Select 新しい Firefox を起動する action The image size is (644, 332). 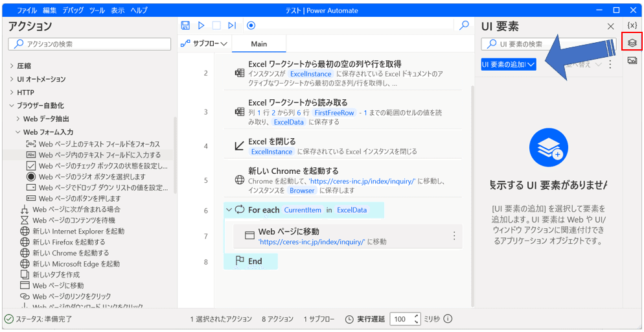coord(62,242)
